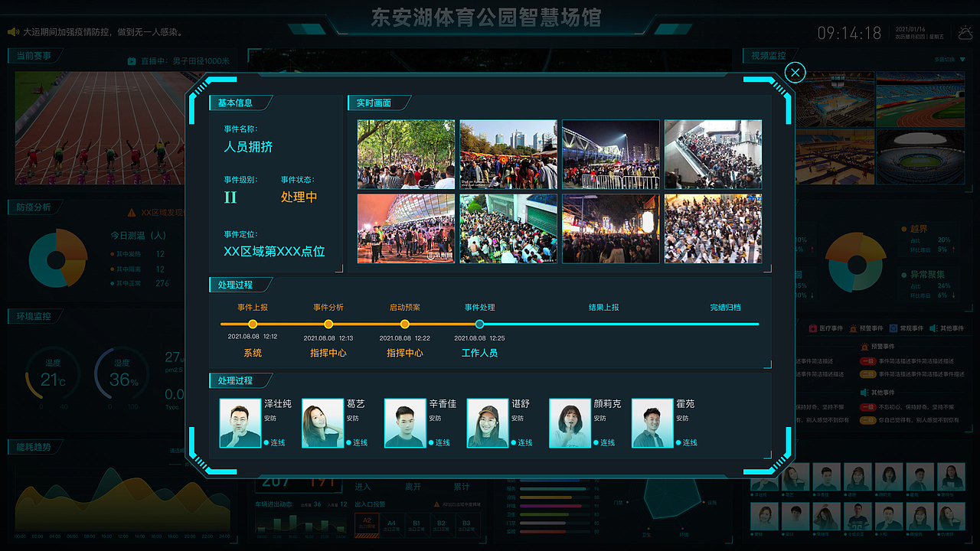Viewport: 980px width, 551px height.
Task: Open the city skyline crowd thumbnail
Action: tap(508, 154)
